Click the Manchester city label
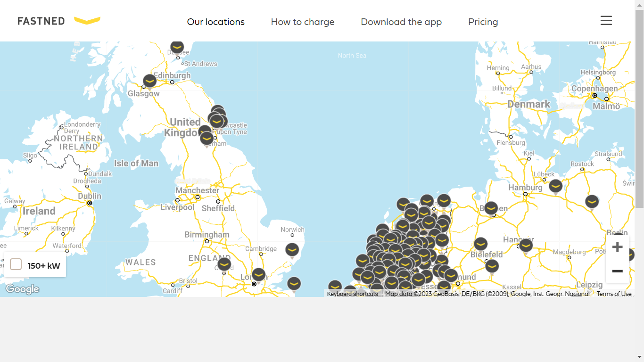This screenshot has height=362, width=644. [x=197, y=190]
